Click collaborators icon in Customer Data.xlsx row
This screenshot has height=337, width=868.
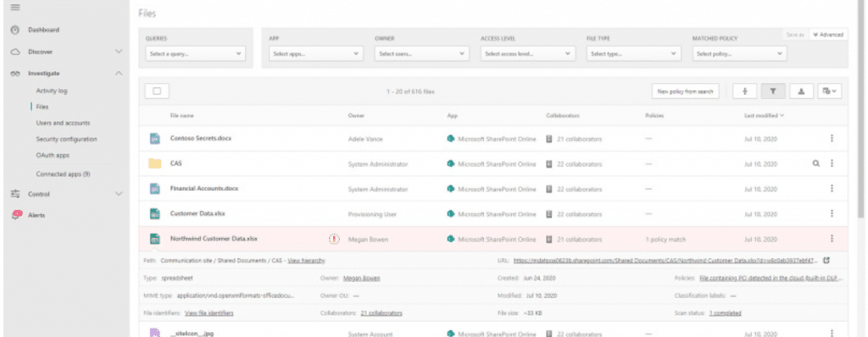(x=549, y=214)
